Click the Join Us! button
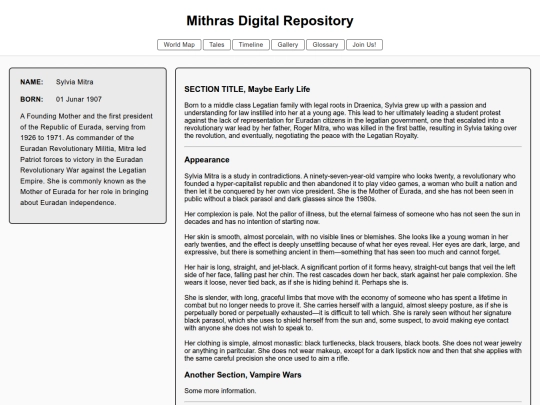Screen dimensions: 540x405 [364, 45]
